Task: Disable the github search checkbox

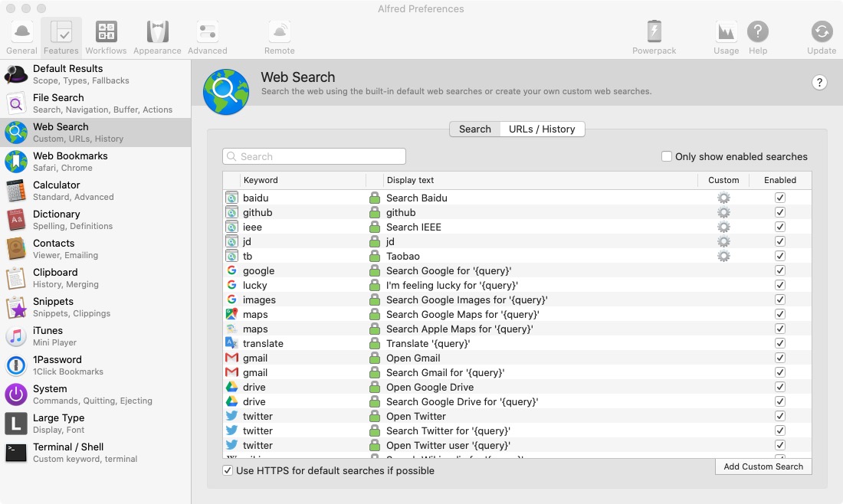Action: [780, 211]
